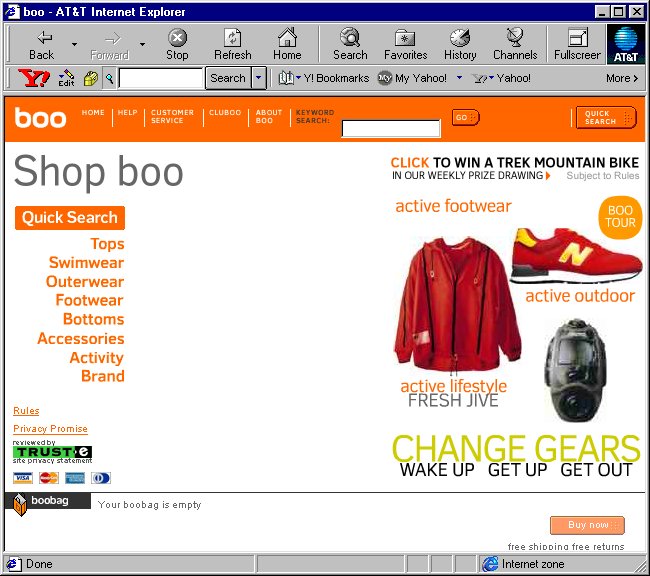Click the yellow icon beside Edit

click(x=91, y=78)
